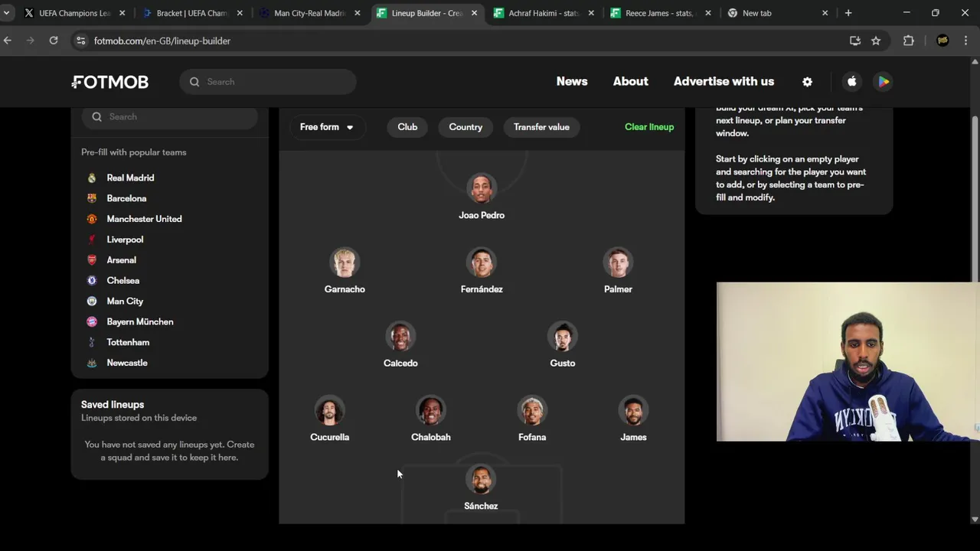980x551 pixels.
Task: Pre-fill lineup with Liverpool
Action: coord(126,240)
